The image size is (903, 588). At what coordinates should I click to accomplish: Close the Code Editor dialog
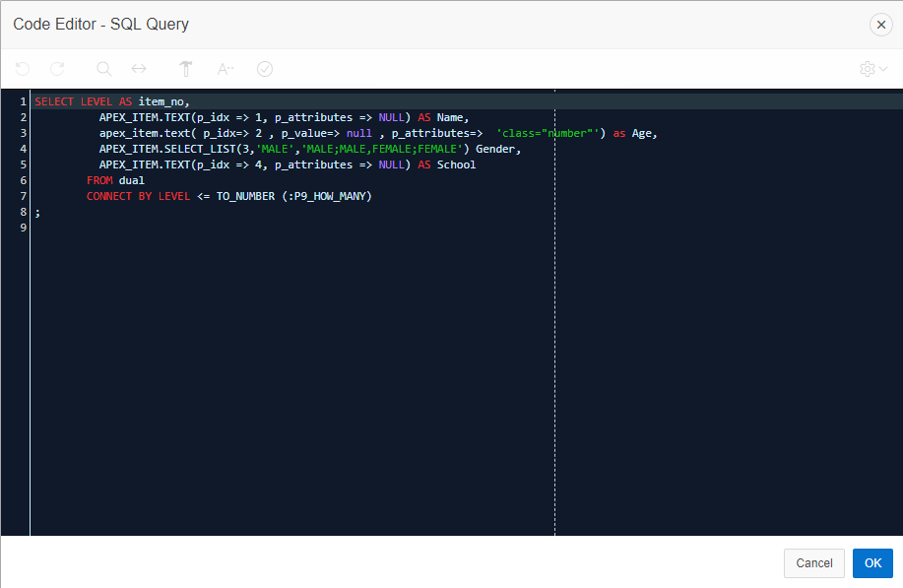click(x=880, y=25)
